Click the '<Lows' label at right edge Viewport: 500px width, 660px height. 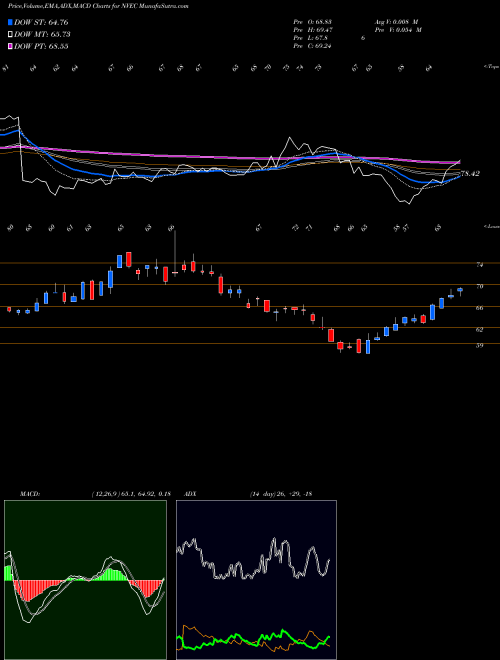point(491,226)
